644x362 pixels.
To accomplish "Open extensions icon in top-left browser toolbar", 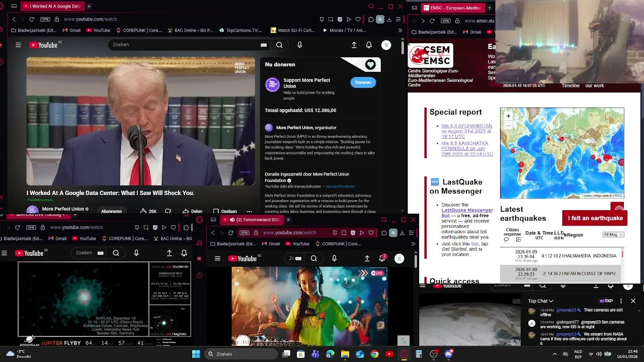I will (371, 19).
